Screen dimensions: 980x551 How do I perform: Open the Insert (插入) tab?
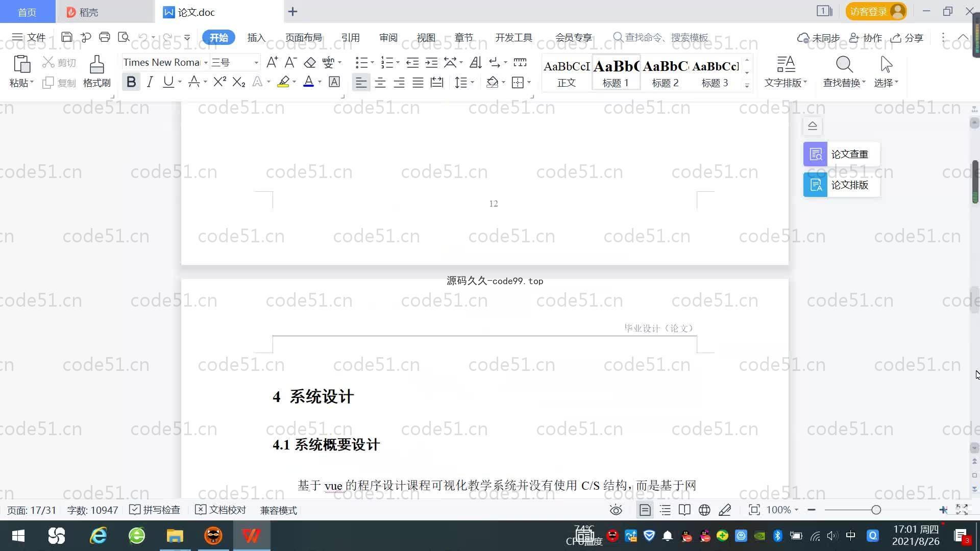pyautogui.click(x=256, y=38)
